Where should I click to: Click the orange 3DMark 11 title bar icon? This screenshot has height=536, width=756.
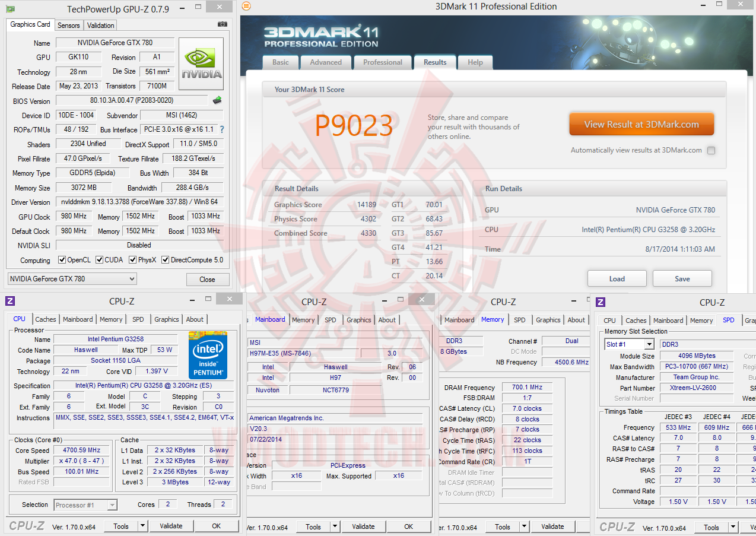[246, 6]
